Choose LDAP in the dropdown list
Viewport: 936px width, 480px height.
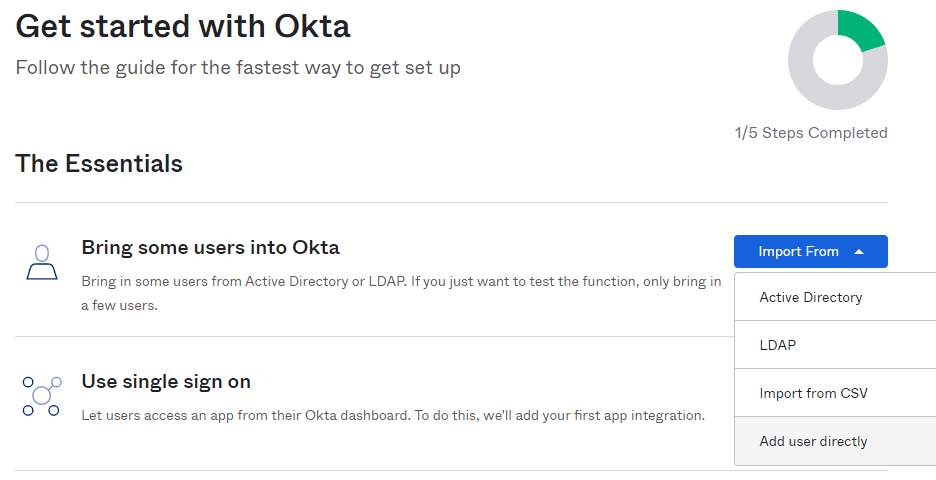pyautogui.click(x=778, y=345)
